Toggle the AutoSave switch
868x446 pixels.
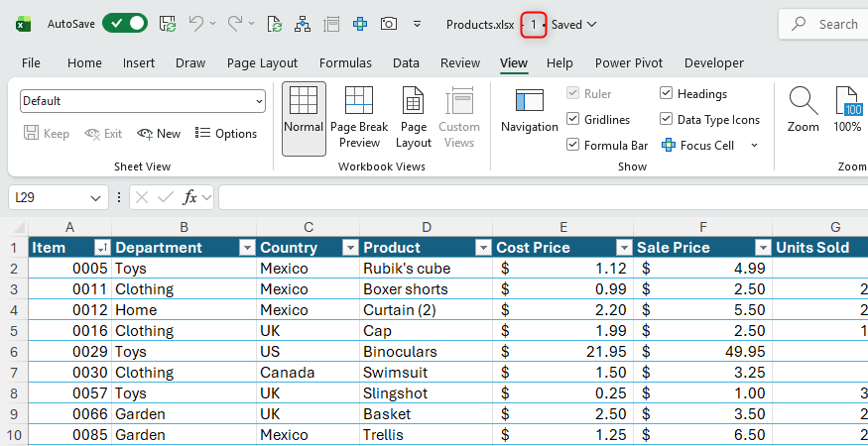125,23
